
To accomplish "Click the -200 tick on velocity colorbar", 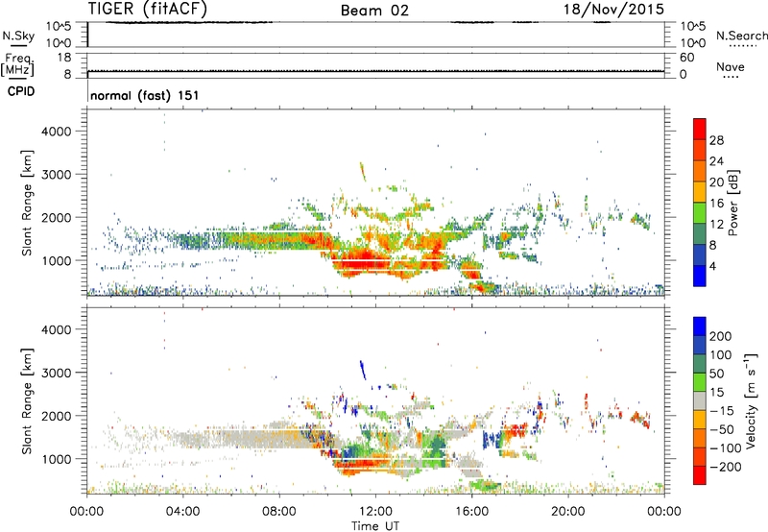I will tap(725, 467).
